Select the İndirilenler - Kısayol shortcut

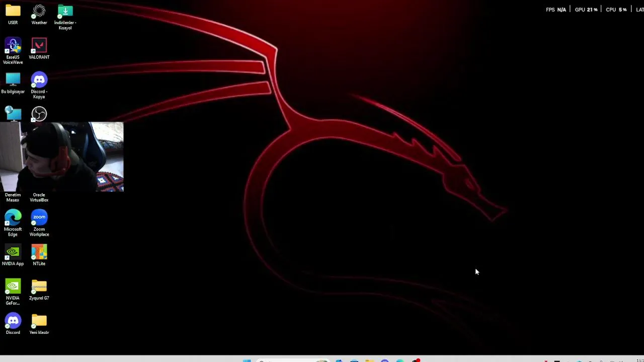tap(65, 17)
